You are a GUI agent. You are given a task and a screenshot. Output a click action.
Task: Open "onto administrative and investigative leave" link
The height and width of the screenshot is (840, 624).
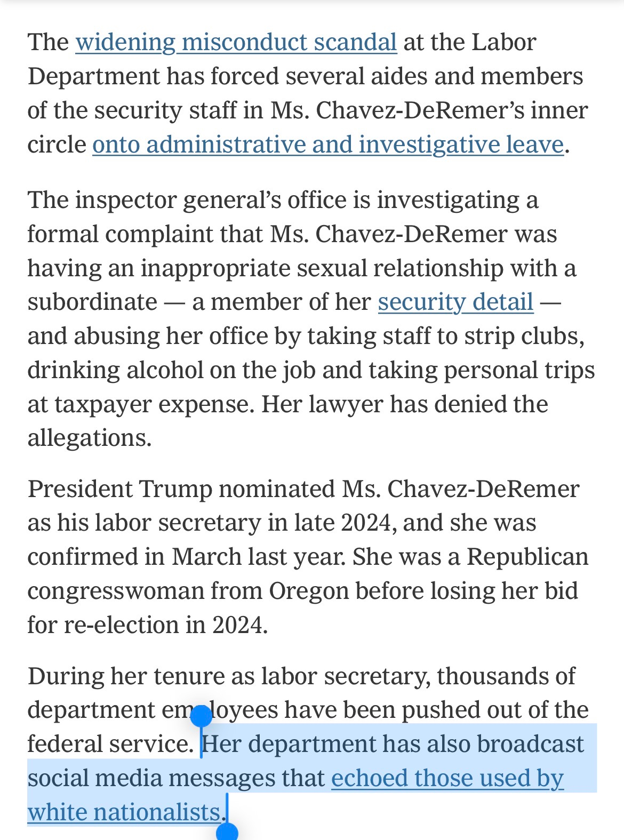click(x=327, y=145)
